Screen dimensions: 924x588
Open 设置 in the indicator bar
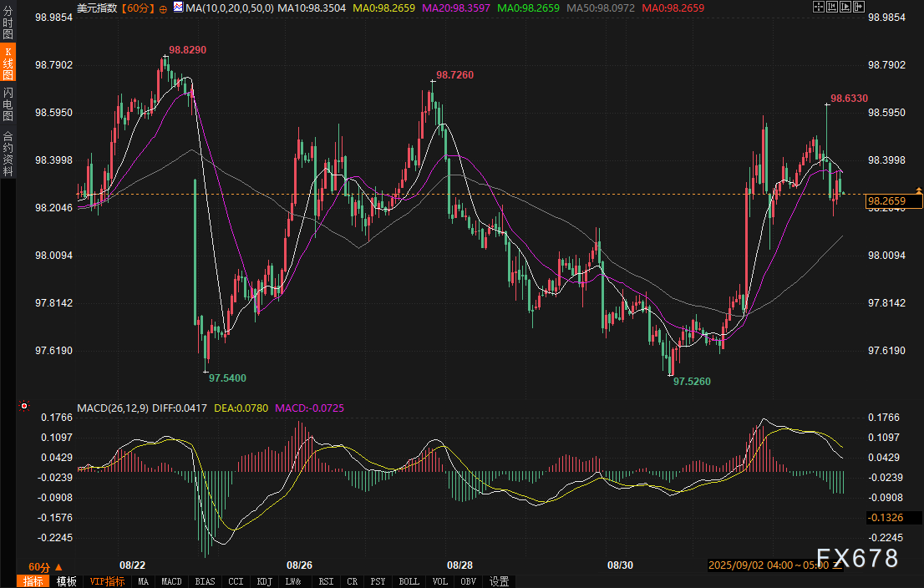click(500, 581)
